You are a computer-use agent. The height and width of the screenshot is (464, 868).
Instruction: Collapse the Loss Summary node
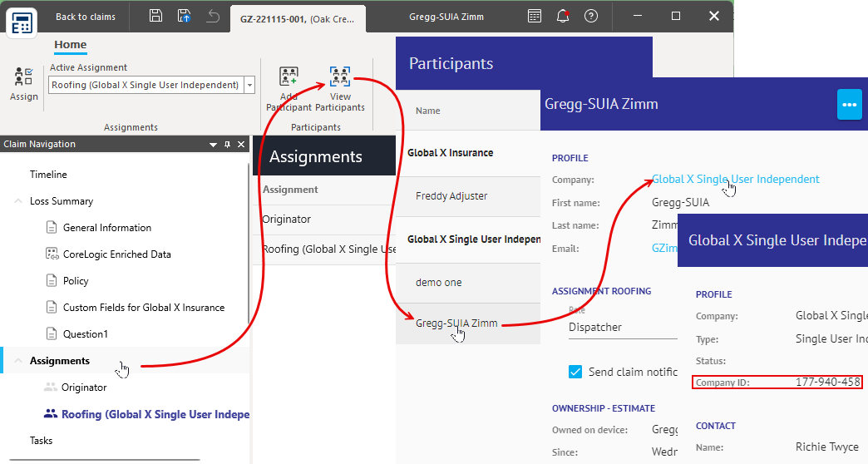[x=18, y=201]
